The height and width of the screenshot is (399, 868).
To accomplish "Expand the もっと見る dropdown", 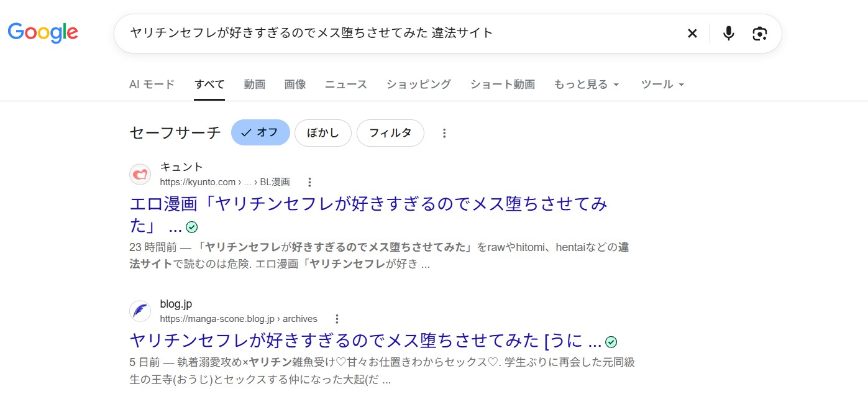I will 587,85.
